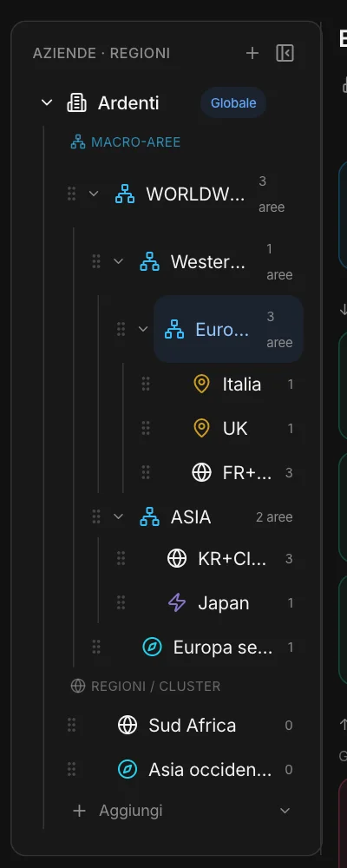Image resolution: width=347 pixels, height=868 pixels.
Task: Click the yellow pin icon beside Italia
Action: [201, 384]
